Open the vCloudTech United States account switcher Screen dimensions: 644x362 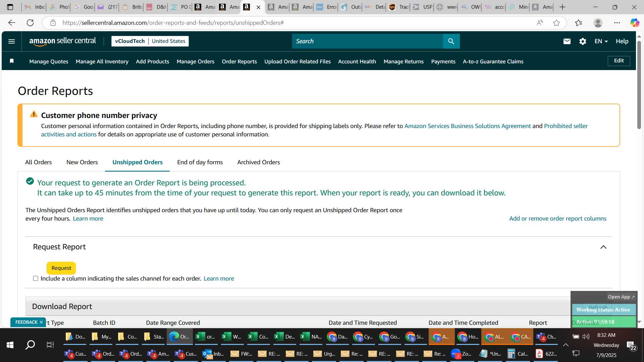[x=150, y=41]
